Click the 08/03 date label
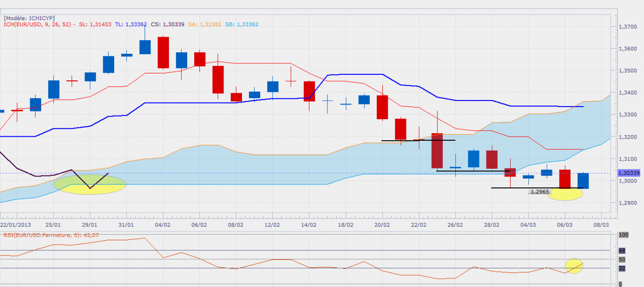 click(x=601, y=225)
